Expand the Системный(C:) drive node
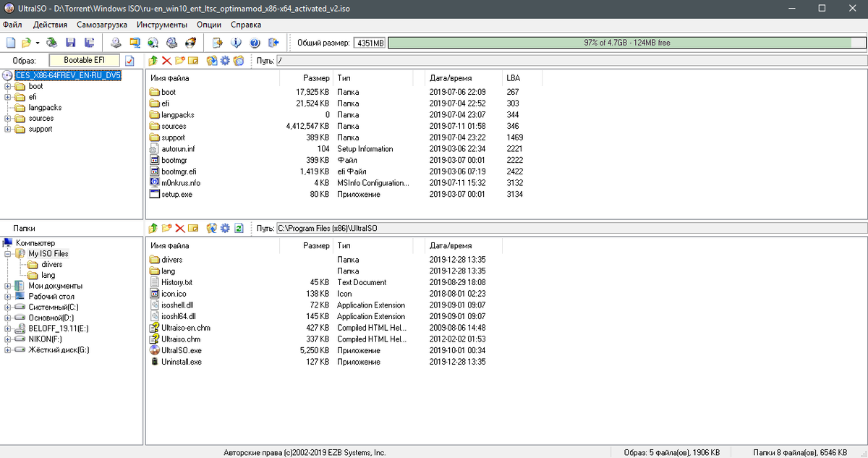This screenshot has height=458, width=868. coord(8,307)
